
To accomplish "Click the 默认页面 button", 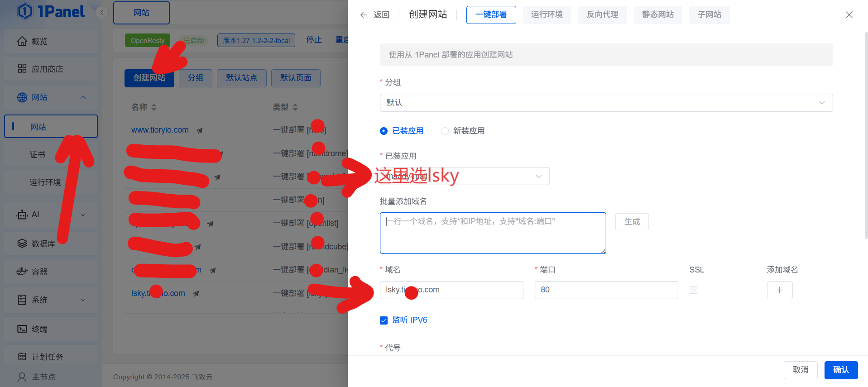I will pyautogui.click(x=296, y=78).
